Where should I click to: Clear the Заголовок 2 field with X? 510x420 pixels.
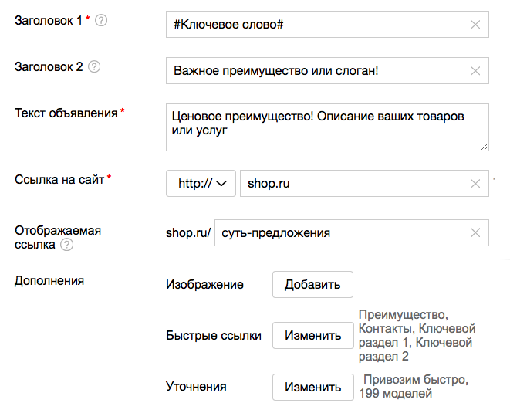pyautogui.click(x=475, y=71)
